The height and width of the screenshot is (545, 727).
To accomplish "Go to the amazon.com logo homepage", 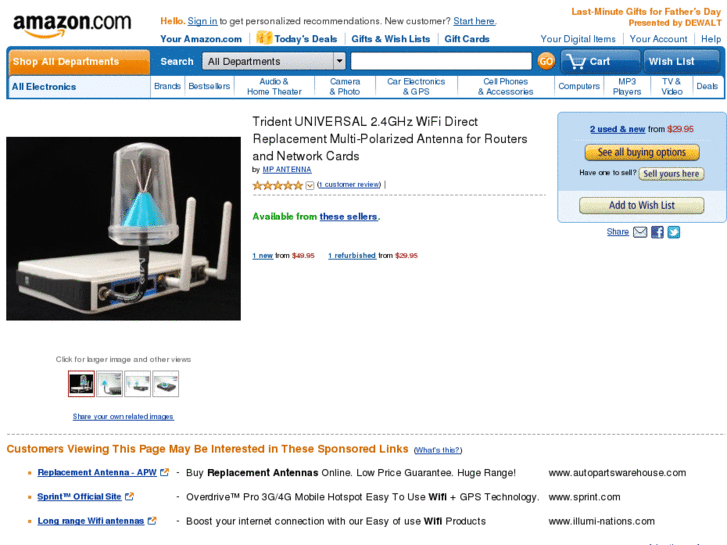I will 72,25.
